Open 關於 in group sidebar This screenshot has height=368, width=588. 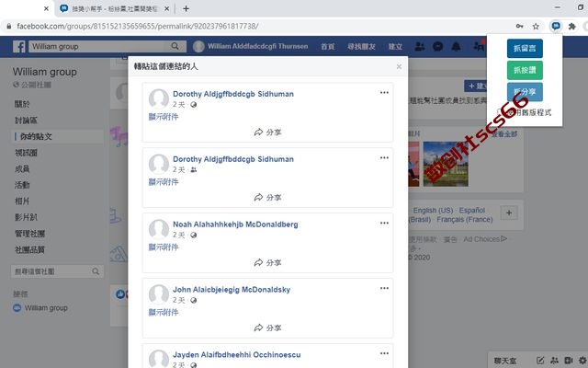(22, 104)
